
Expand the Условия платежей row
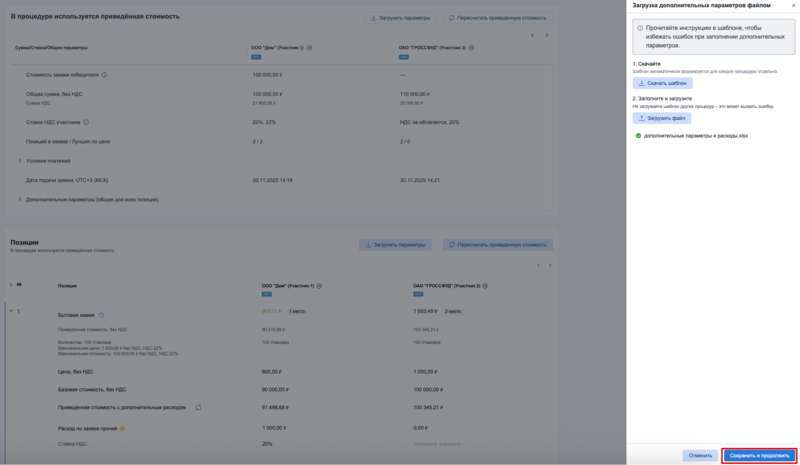20,160
